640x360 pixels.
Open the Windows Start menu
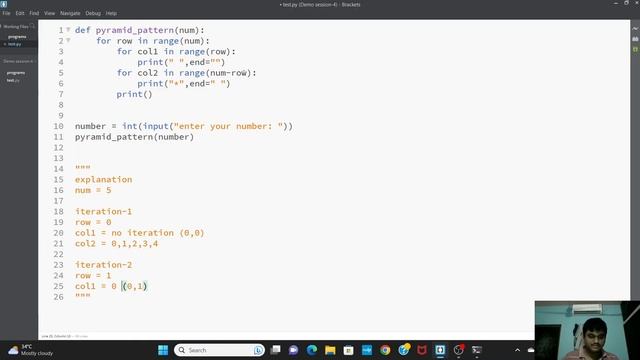163,350
